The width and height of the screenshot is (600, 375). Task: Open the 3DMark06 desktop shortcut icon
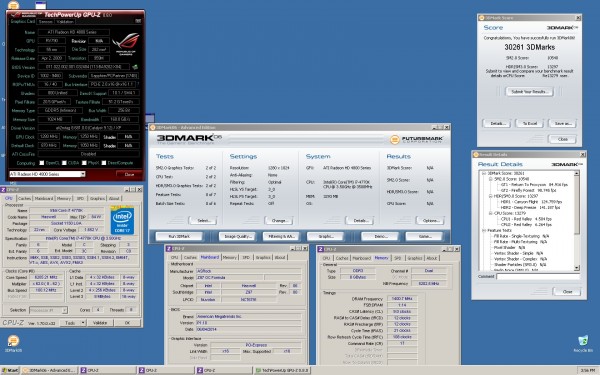[x=13, y=341]
